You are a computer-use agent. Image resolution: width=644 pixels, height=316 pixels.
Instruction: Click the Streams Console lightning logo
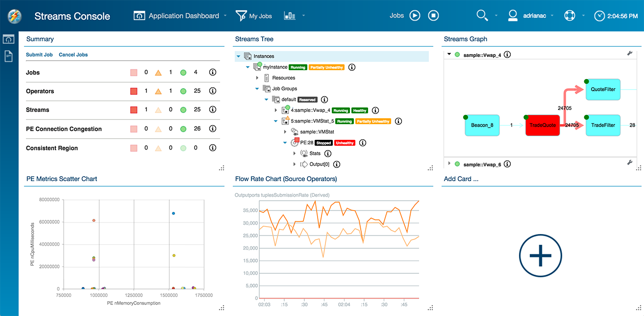pyautogui.click(x=15, y=16)
